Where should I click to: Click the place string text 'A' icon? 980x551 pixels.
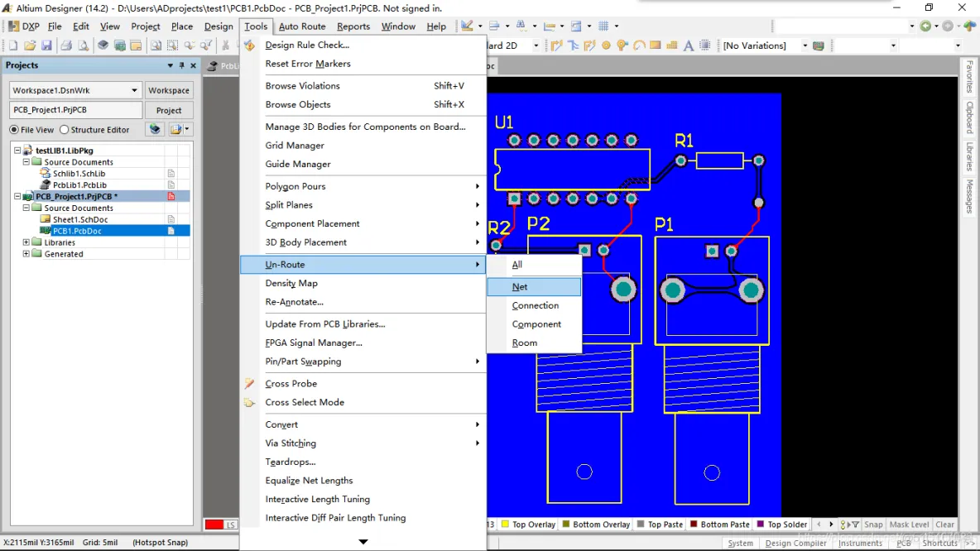[688, 46]
